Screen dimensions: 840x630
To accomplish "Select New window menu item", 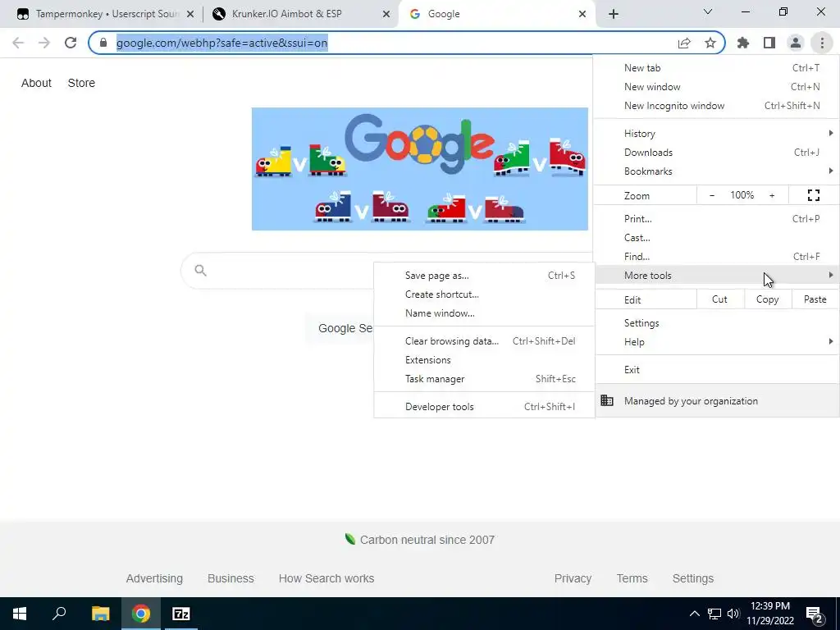I will pos(716,87).
